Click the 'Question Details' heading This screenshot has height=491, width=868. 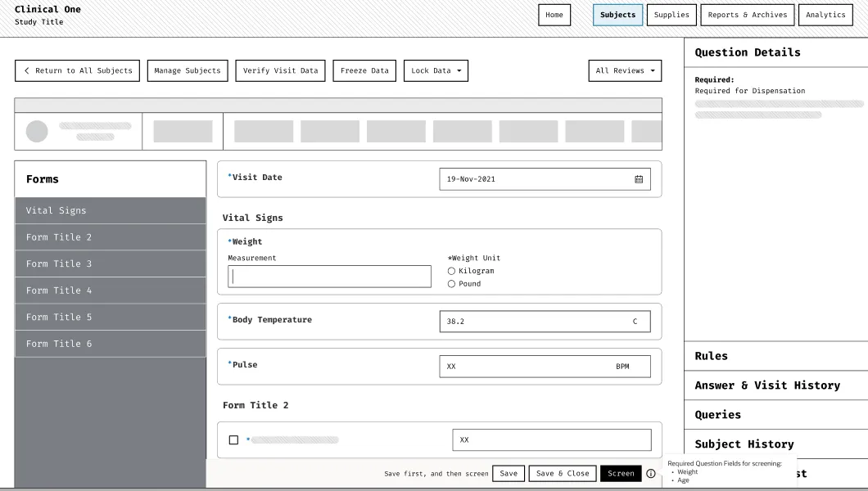(748, 52)
